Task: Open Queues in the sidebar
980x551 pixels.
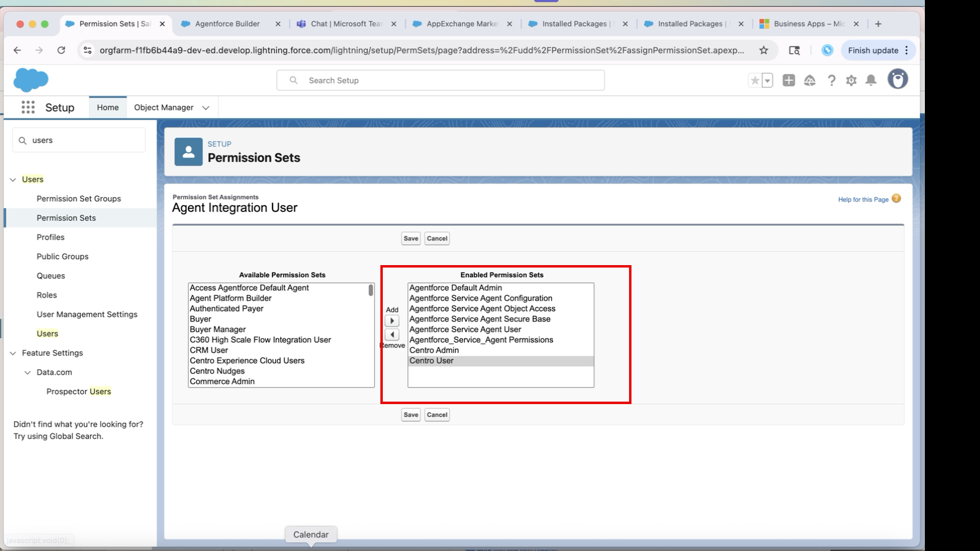Action: 51,275
